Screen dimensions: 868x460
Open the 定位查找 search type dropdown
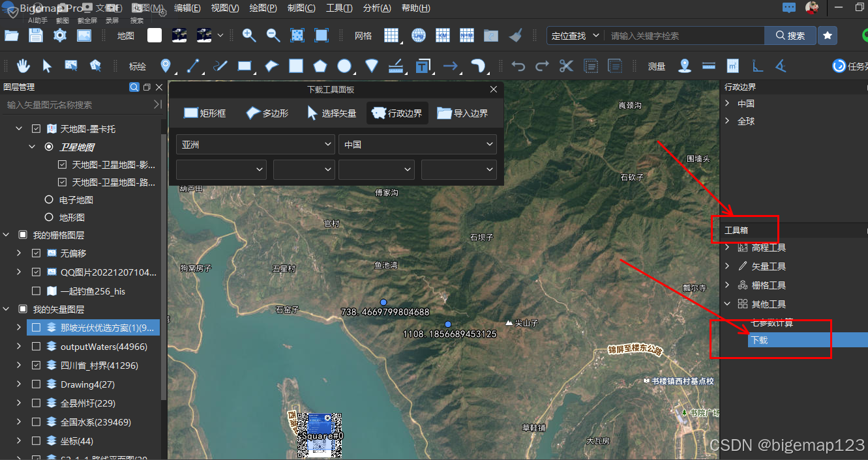coord(575,36)
